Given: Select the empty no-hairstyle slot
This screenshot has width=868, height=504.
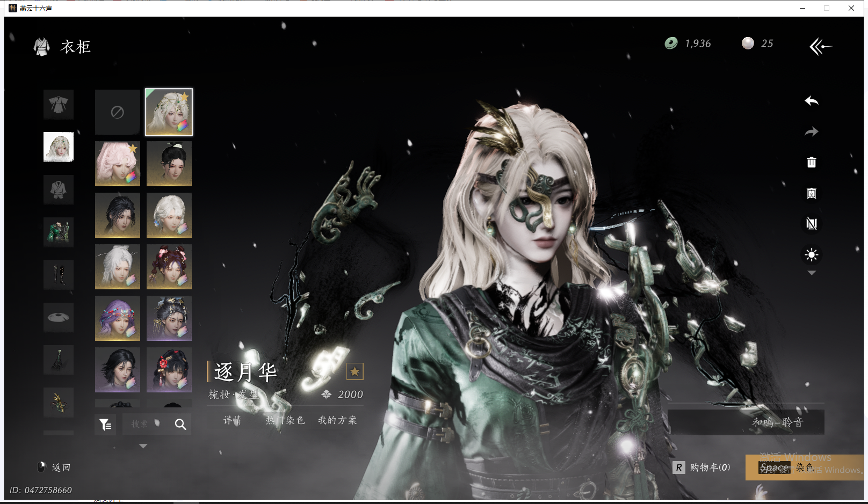Looking at the screenshot, I should 118,112.
